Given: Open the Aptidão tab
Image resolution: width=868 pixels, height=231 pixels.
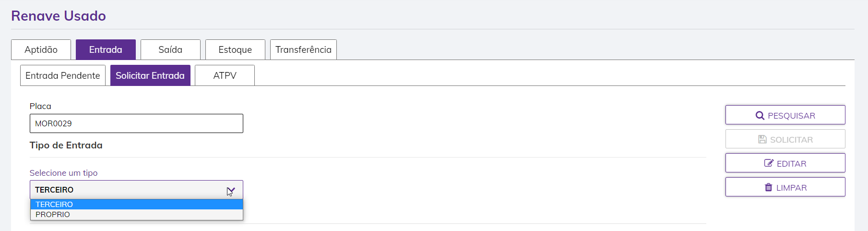Looking at the screenshot, I should tap(41, 50).
